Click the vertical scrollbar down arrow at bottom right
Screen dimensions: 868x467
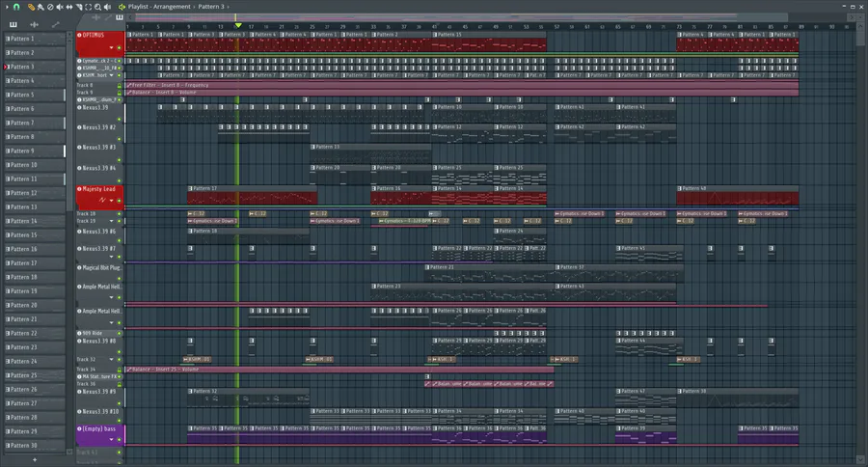pyautogui.click(x=860, y=459)
